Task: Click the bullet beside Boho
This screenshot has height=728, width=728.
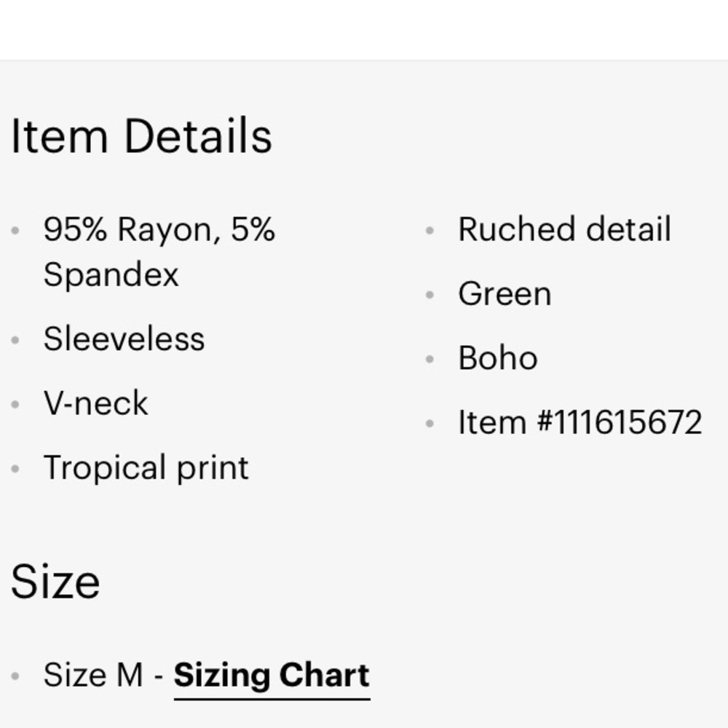Action: pyautogui.click(x=430, y=359)
